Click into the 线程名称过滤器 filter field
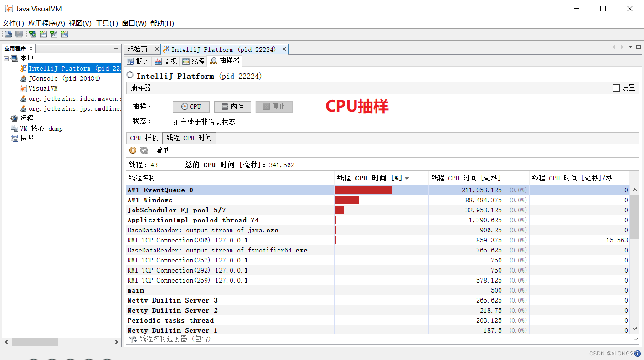The image size is (644, 360). [383, 339]
